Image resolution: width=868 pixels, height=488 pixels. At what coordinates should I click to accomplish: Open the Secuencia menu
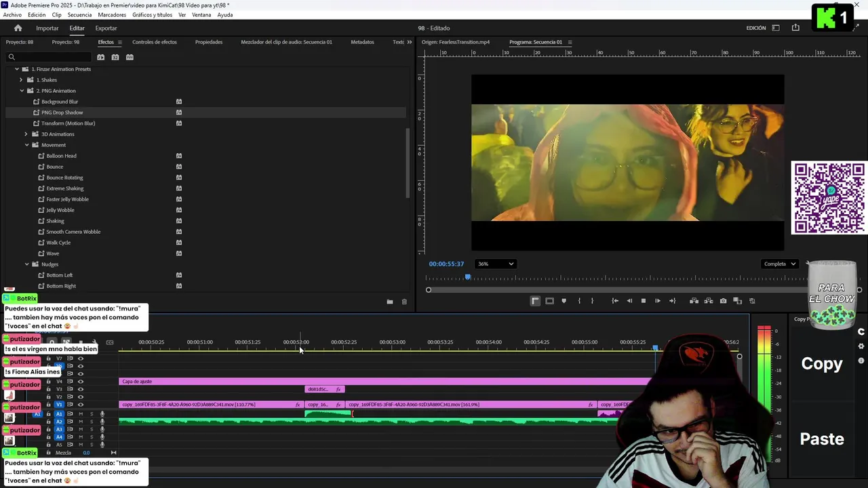point(79,15)
